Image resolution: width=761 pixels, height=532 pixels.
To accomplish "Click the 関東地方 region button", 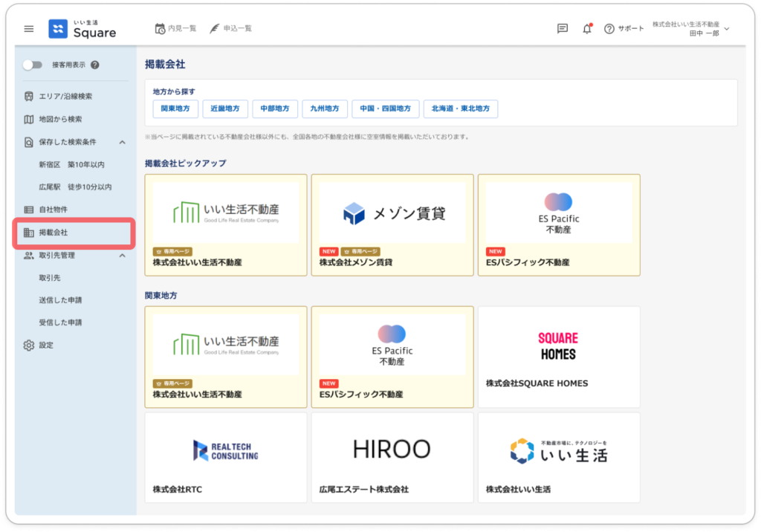I will click(x=175, y=108).
